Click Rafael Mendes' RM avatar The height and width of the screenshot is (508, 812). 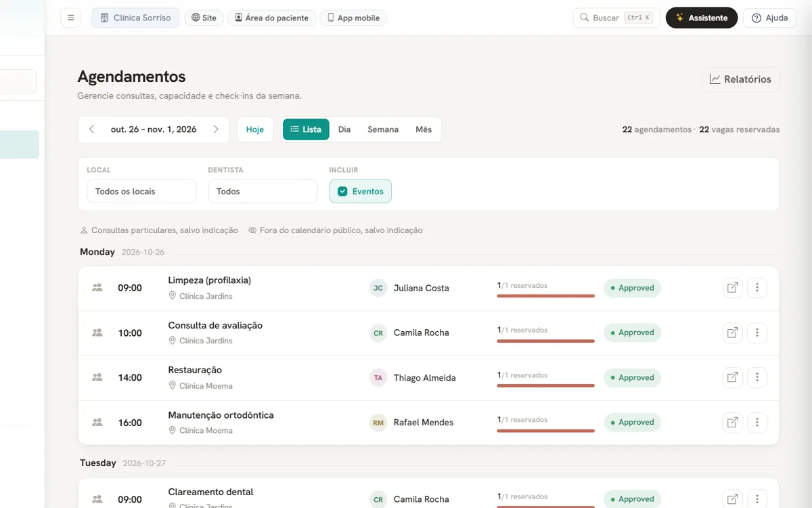pos(378,422)
